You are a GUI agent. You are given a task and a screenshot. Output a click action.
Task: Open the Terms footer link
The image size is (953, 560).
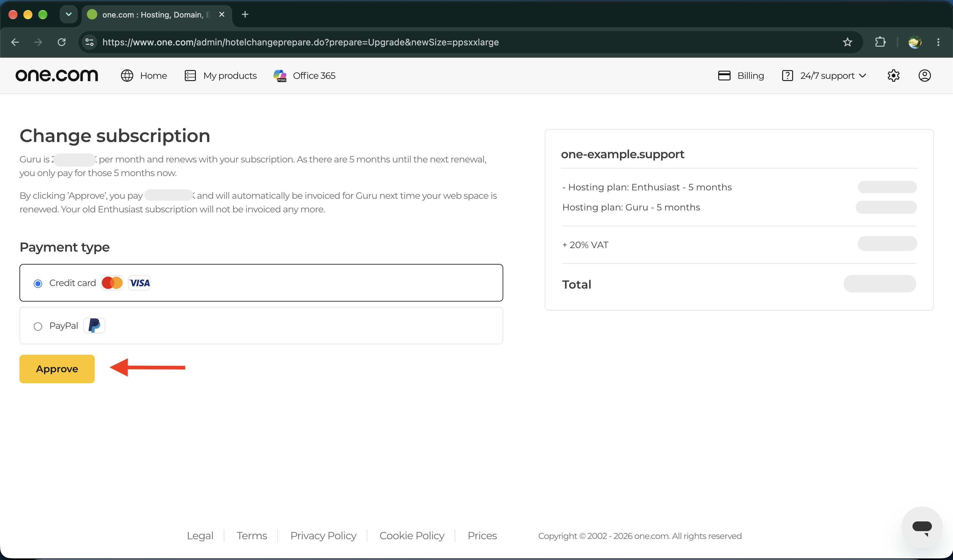click(252, 536)
